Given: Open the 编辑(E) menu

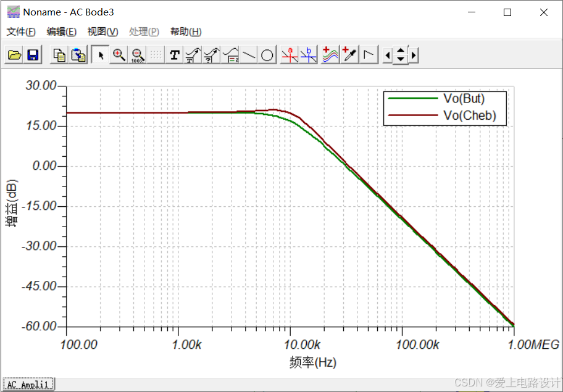Looking at the screenshot, I should (x=62, y=31).
